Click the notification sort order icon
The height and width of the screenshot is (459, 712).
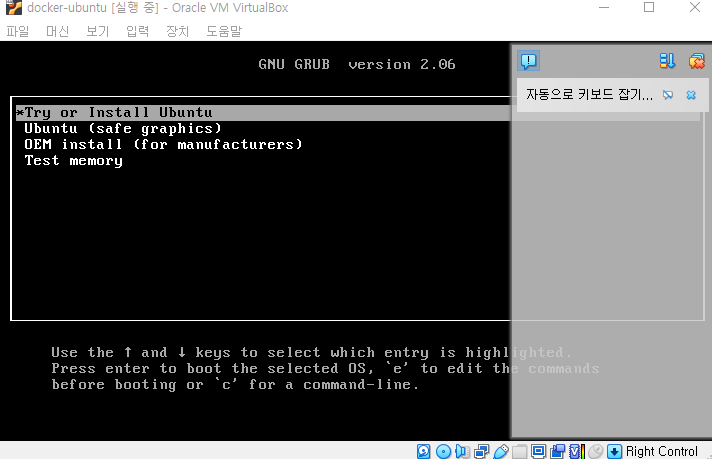coord(668,61)
